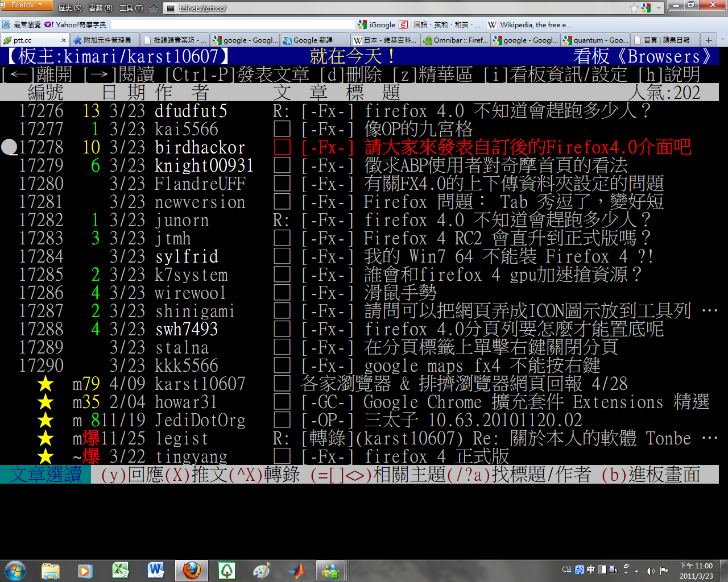Launch MATLAB from the taskbar
The width and height of the screenshot is (728, 582).
297,571
